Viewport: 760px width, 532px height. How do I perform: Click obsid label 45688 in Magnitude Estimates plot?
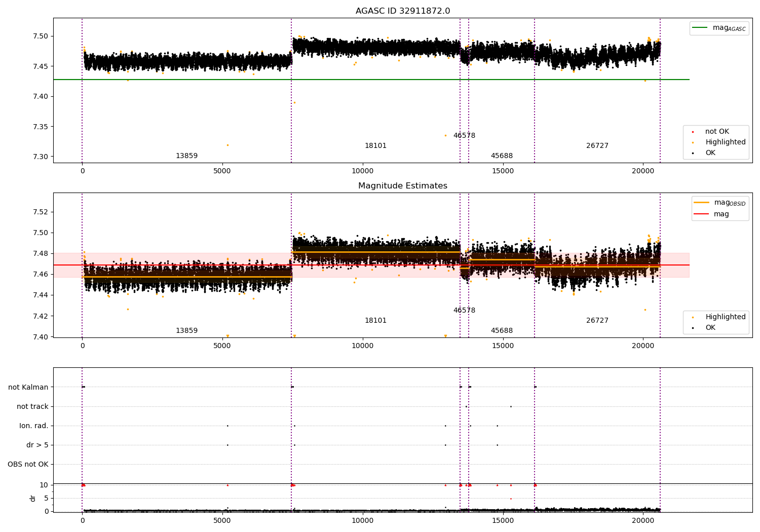[502, 331]
